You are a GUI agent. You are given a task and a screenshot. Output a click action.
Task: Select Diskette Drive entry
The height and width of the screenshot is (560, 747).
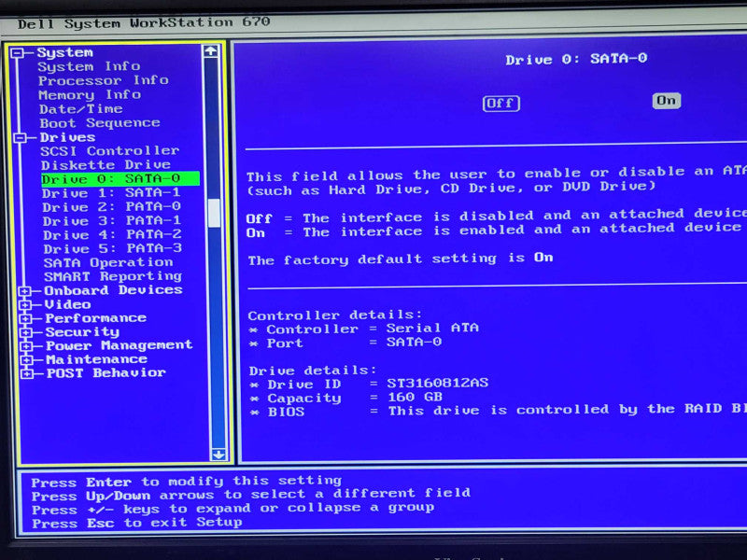click(106, 165)
